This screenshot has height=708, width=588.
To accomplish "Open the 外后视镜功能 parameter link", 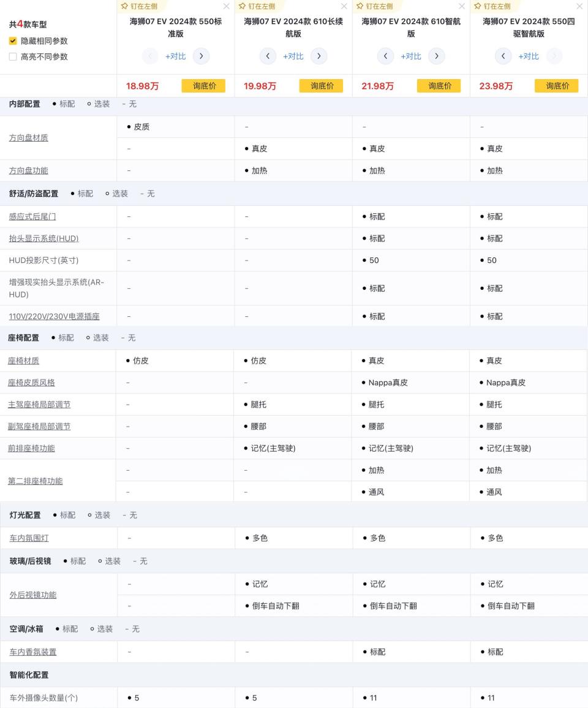I will (x=33, y=595).
